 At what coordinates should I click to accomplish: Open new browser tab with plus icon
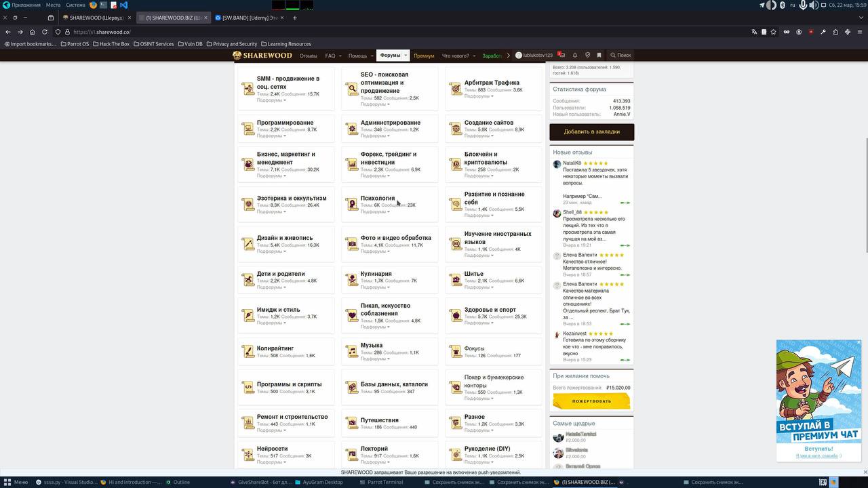(294, 18)
